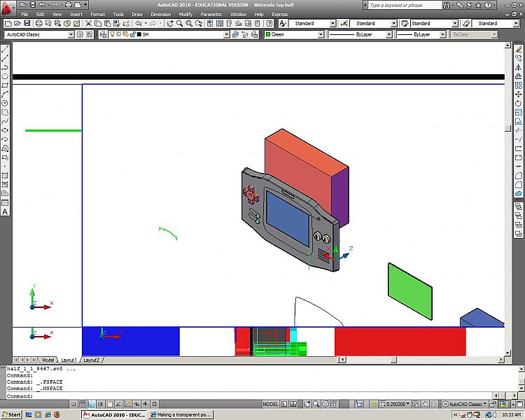Select the Multiline Text tool

[5, 211]
